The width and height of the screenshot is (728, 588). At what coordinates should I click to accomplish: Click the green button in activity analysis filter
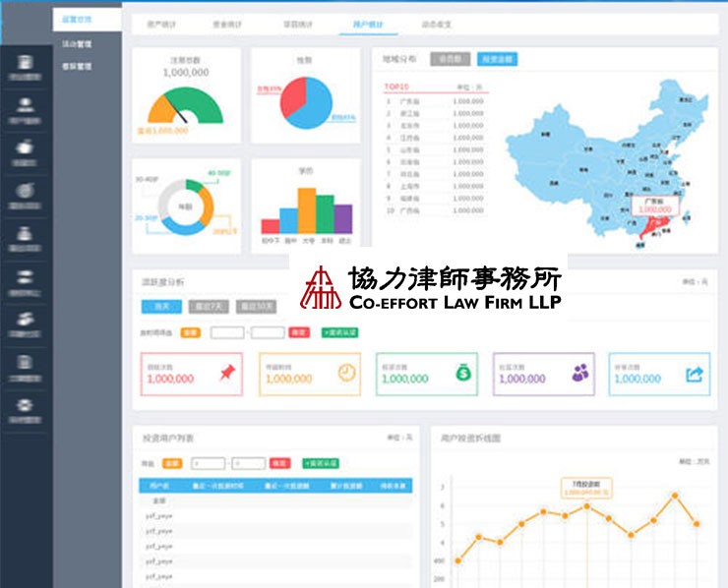[x=339, y=332]
